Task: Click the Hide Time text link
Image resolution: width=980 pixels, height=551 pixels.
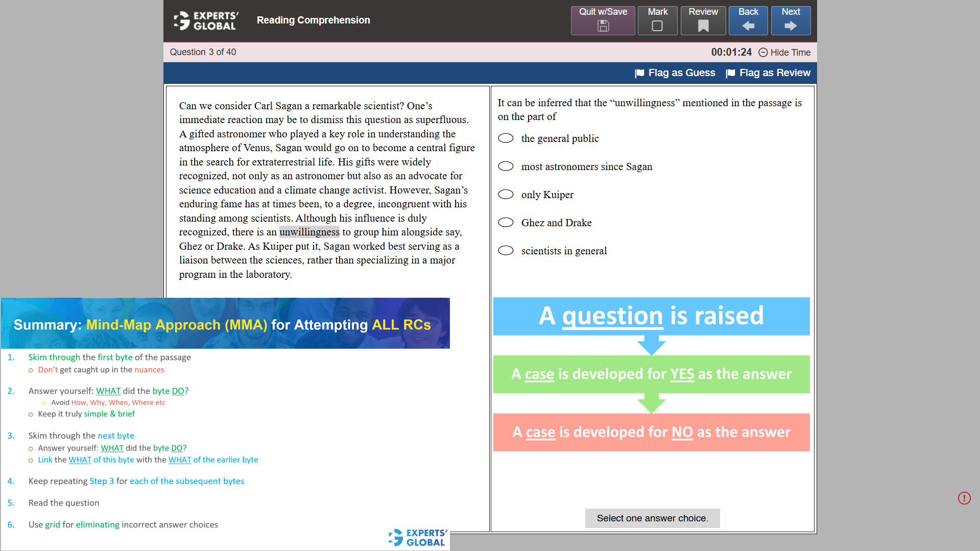Action: point(790,53)
